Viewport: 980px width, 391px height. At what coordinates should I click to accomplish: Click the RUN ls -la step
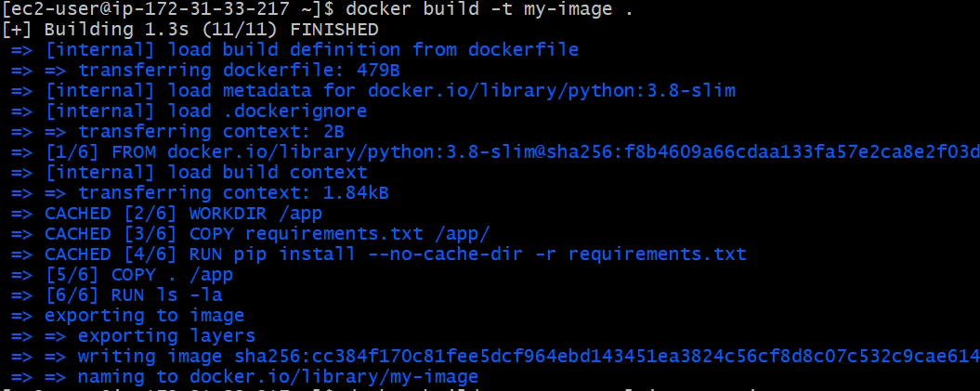pyautogui.click(x=116, y=295)
